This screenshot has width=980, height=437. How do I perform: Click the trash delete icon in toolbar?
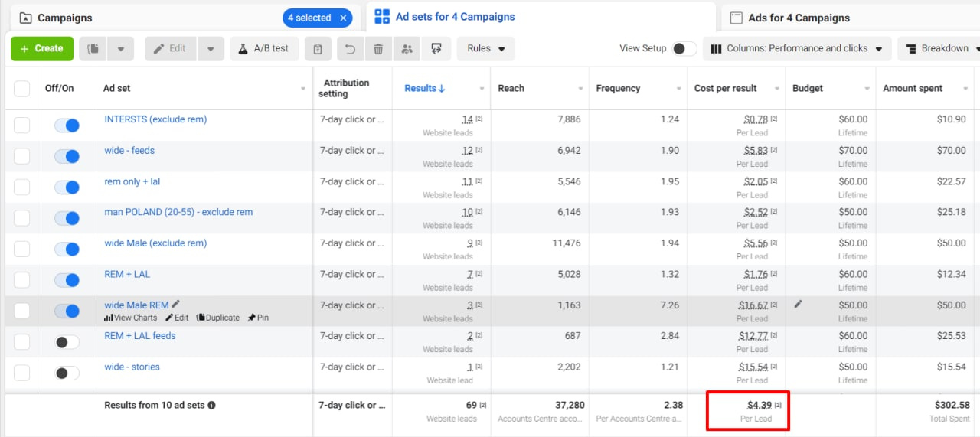pyautogui.click(x=378, y=49)
